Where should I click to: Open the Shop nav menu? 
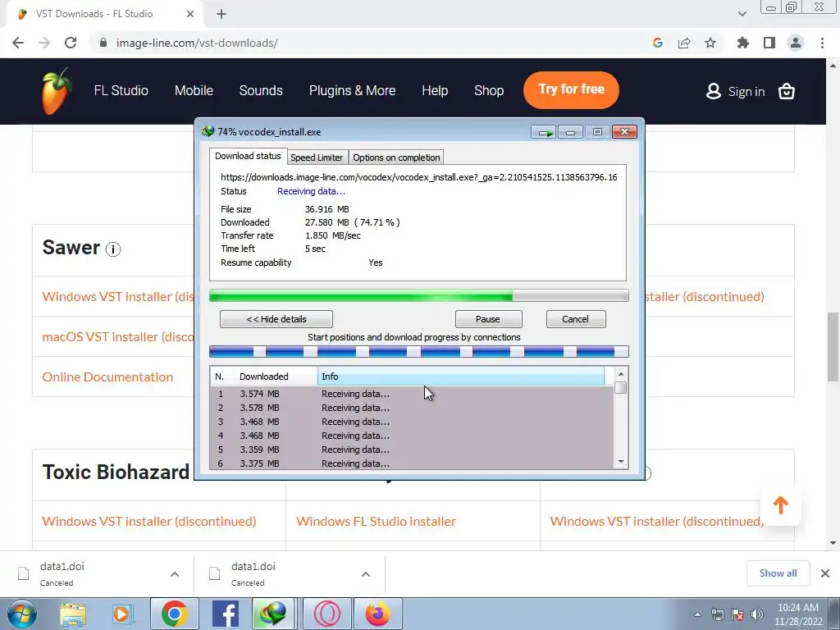point(489,90)
